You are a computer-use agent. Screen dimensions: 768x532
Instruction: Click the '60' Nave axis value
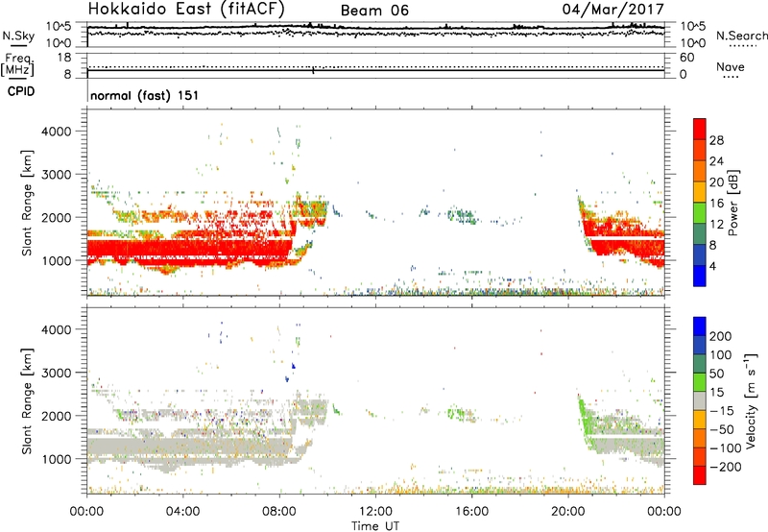686,58
